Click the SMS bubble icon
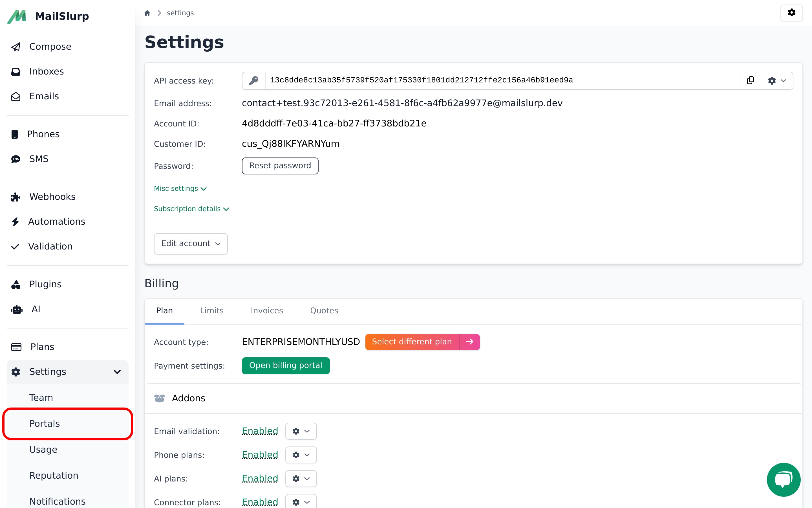Screen dimensions: 812x508 click(x=16, y=159)
